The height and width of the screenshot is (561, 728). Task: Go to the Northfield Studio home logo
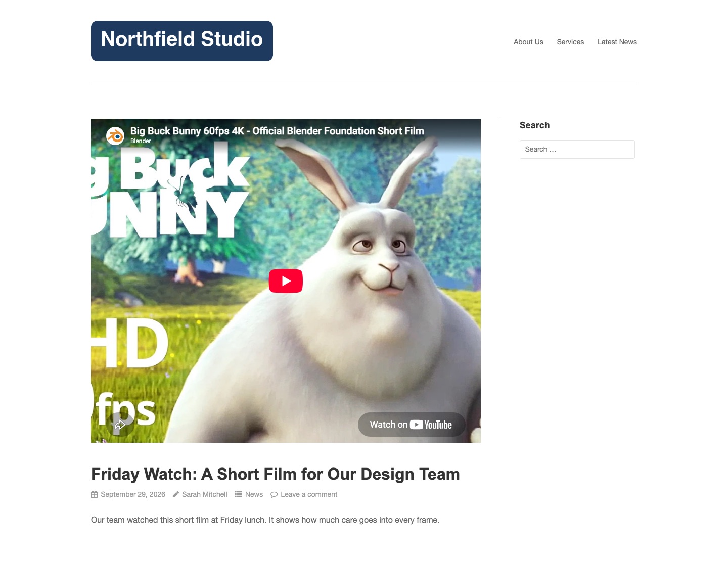coord(182,41)
